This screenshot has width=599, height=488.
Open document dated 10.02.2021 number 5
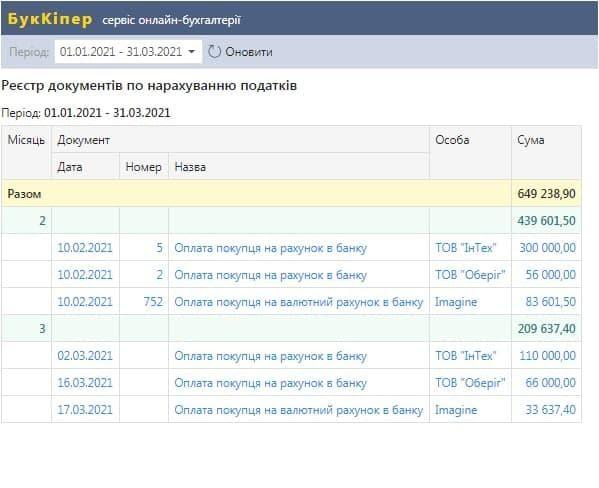85,248
